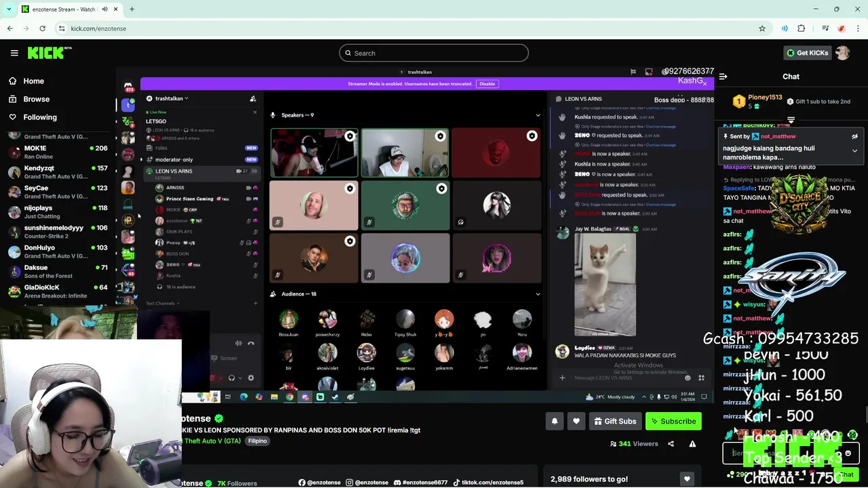Click the Get KICKs button
868x488 pixels.
click(807, 53)
